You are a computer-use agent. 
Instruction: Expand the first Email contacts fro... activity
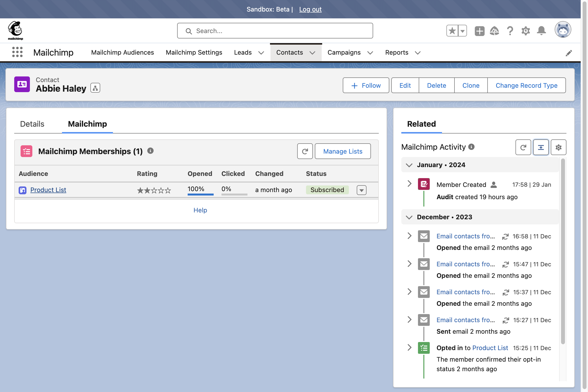[x=409, y=236]
